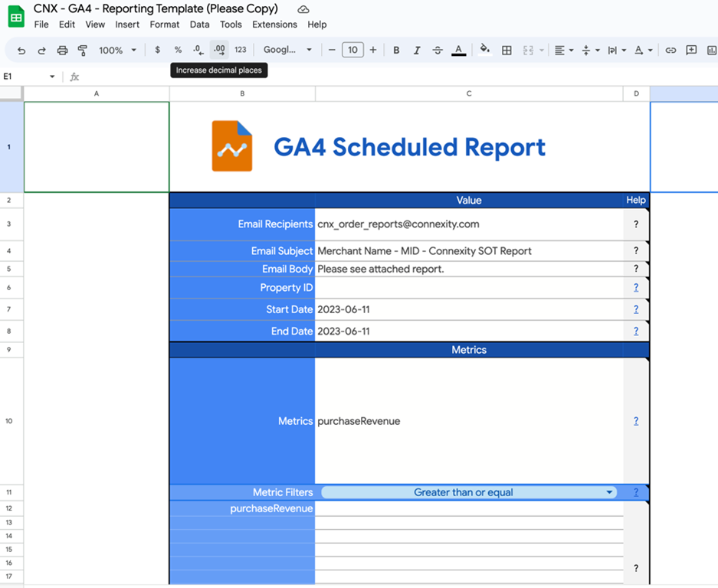Open the Start Date help link
Screen dimensions: 718x588
[x=636, y=309]
